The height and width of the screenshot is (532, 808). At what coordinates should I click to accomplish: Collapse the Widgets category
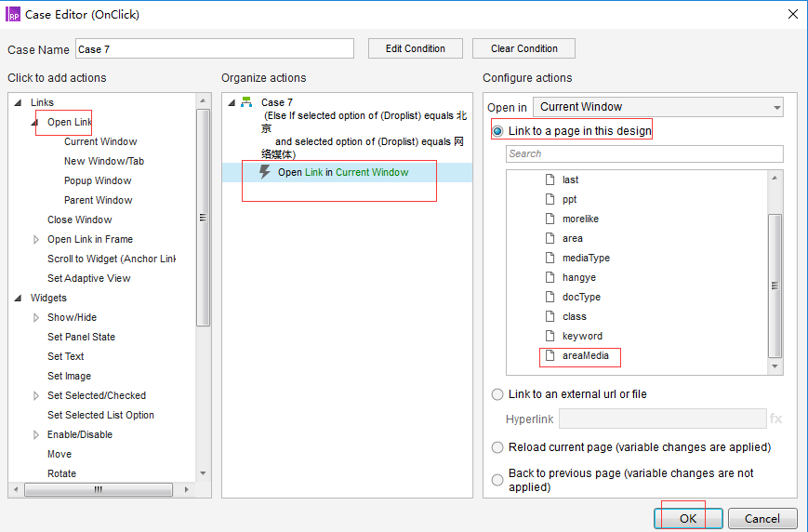click(x=18, y=298)
